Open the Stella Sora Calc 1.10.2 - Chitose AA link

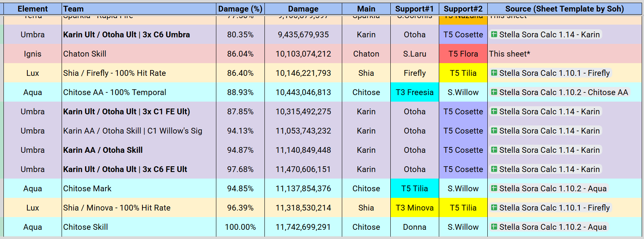(560, 92)
